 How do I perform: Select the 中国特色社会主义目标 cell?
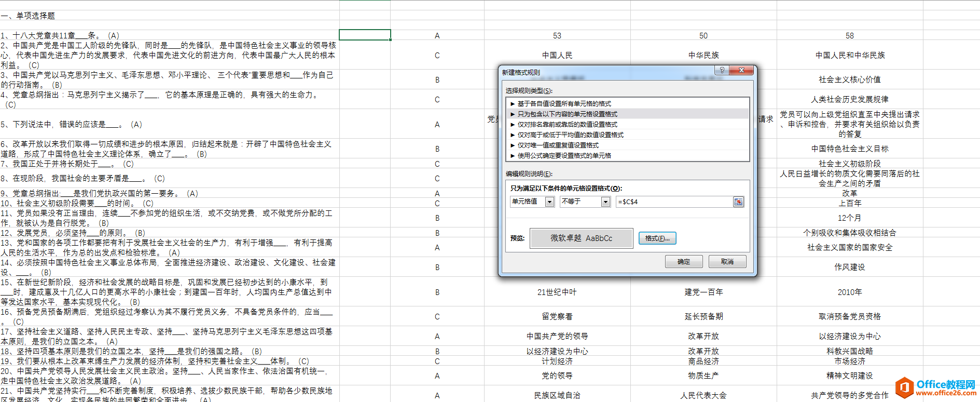(x=850, y=149)
